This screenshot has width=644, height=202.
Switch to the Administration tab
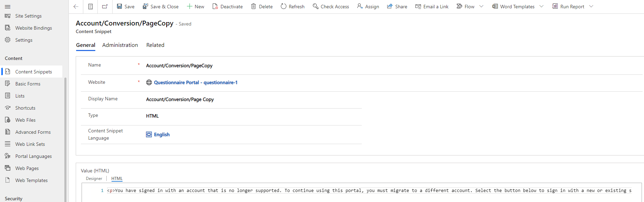(120, 45)
